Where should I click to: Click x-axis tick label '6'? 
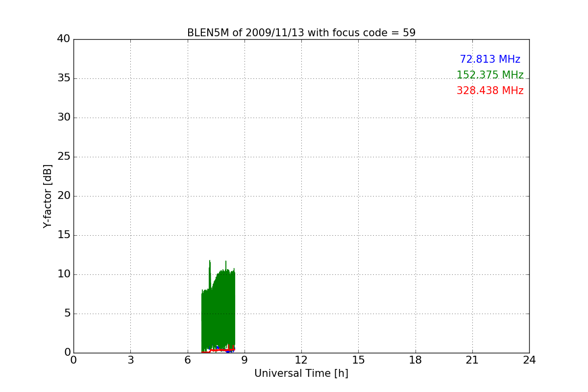point(187,360)
